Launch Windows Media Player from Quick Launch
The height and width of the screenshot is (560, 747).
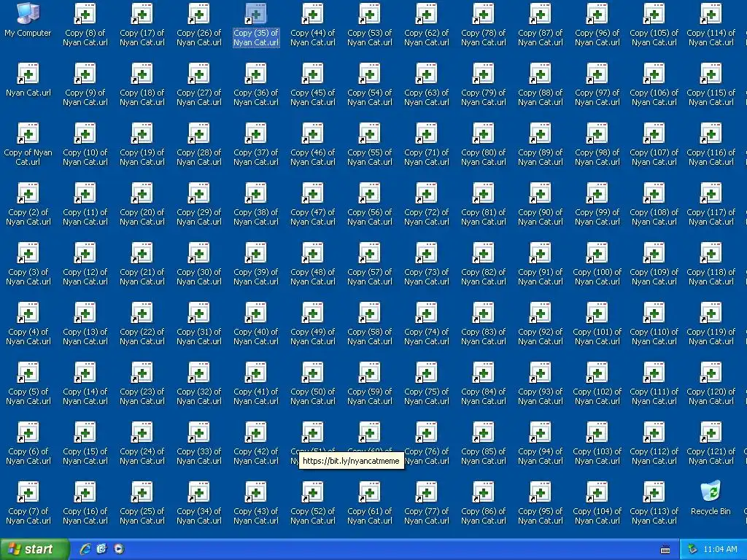(x=119, y=549)
